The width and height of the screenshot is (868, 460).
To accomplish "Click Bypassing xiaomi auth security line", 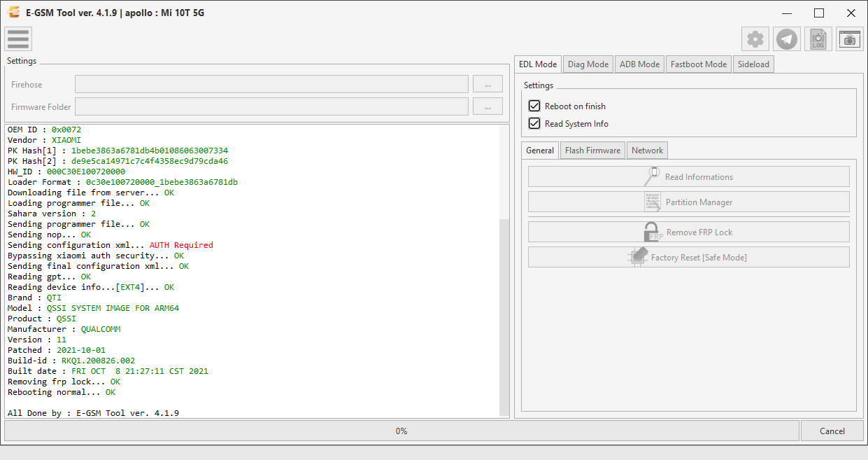I will click(96, 256).
